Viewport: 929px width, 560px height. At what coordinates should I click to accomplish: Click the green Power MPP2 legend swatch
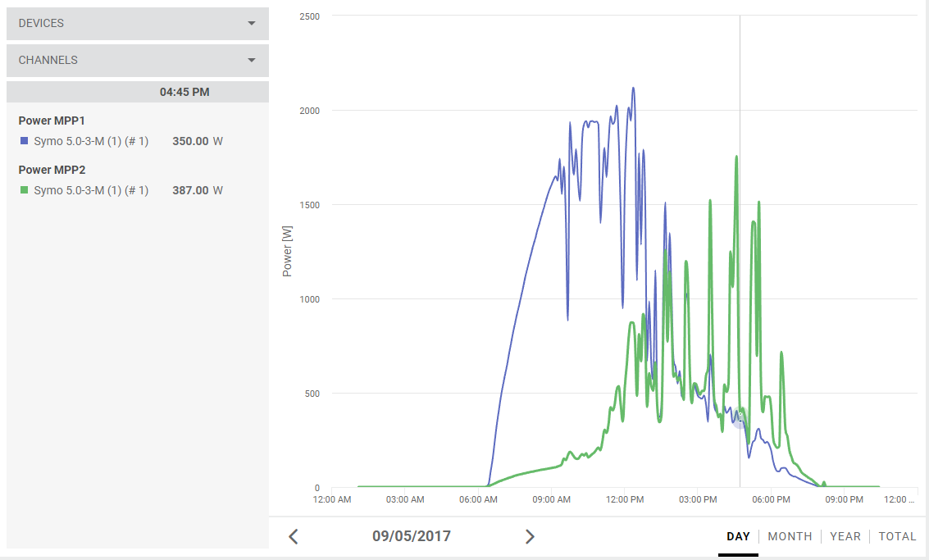[25, 190]
